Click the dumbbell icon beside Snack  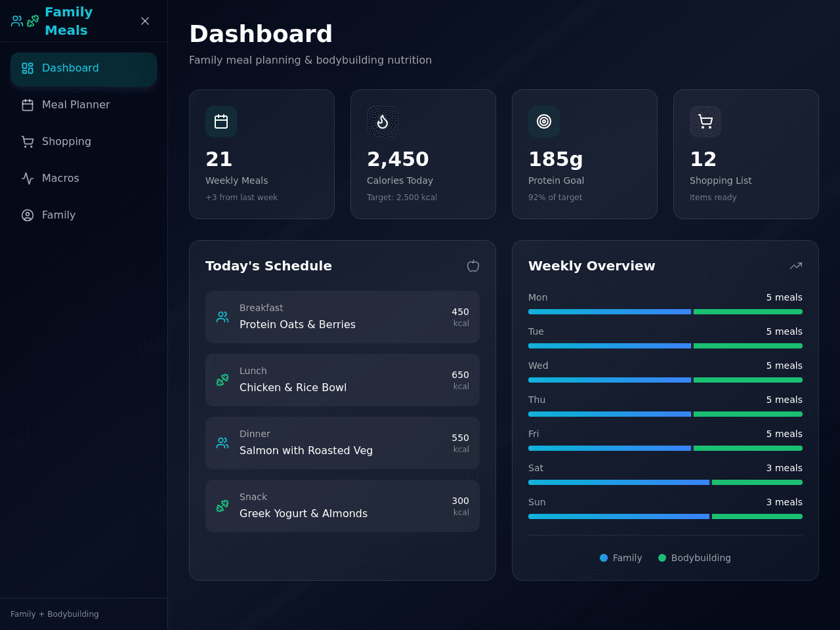tap(222, 506)
